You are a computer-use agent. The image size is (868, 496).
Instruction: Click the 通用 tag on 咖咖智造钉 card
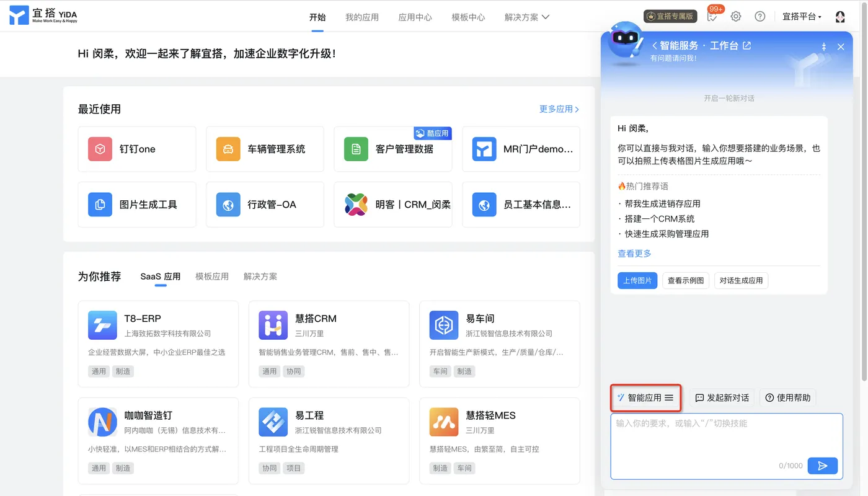tap(99, 468)
